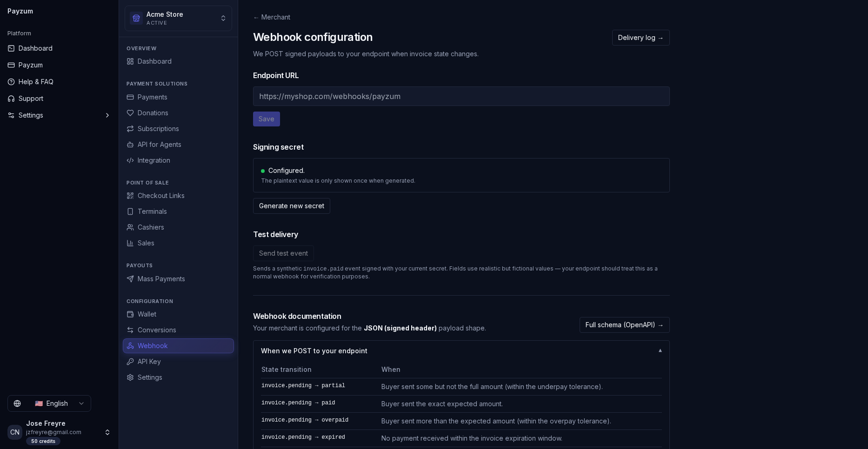Click the Donations heart icon
The width and height of the screenshot is (868, 449).
[130, 113]
